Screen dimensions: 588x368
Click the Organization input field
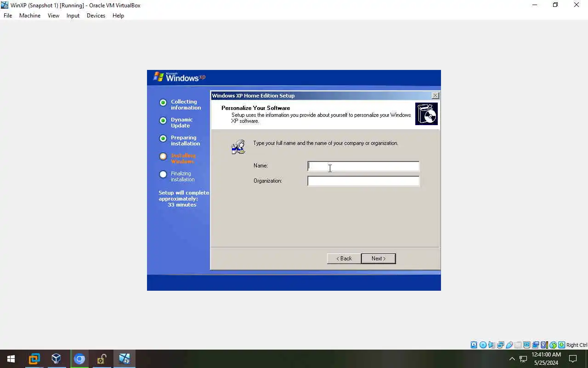pyautogui.click(x=363, y=181)
